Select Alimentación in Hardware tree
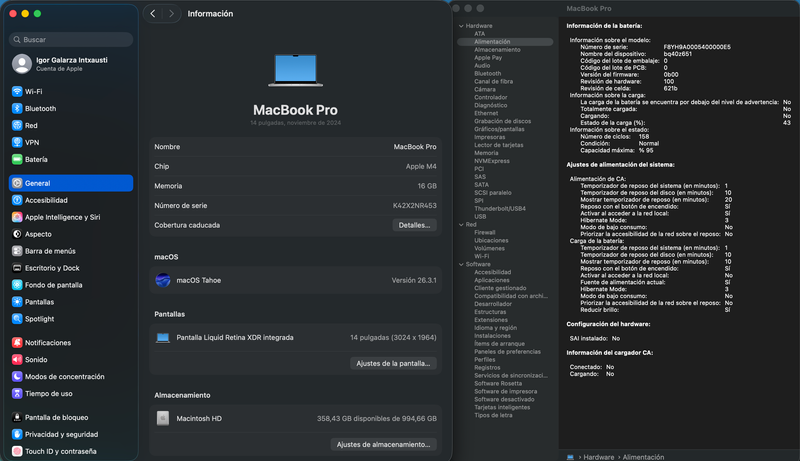The image size is (800, 461). 505,42
